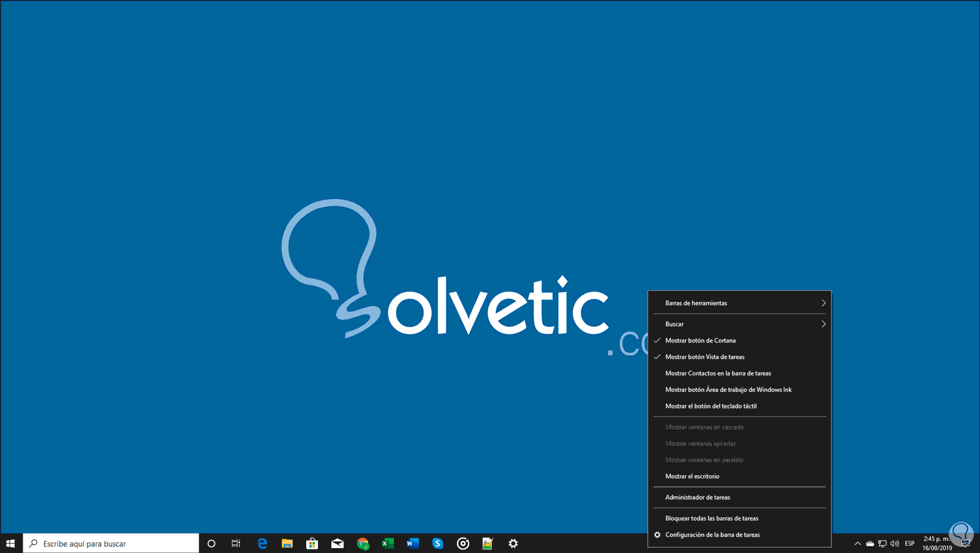Image resolution: width=980 pixels, height=553 pixels.
Task: Uncheck 'Mostrar botón de Cortana'
Action: tap(739, 340)
